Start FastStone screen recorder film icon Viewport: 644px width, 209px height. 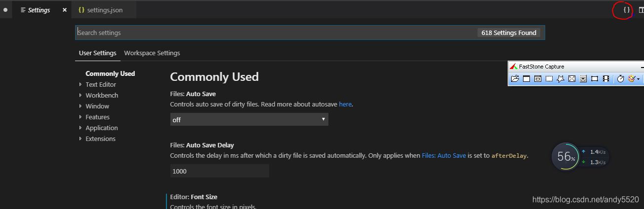[x=606, y=78]
